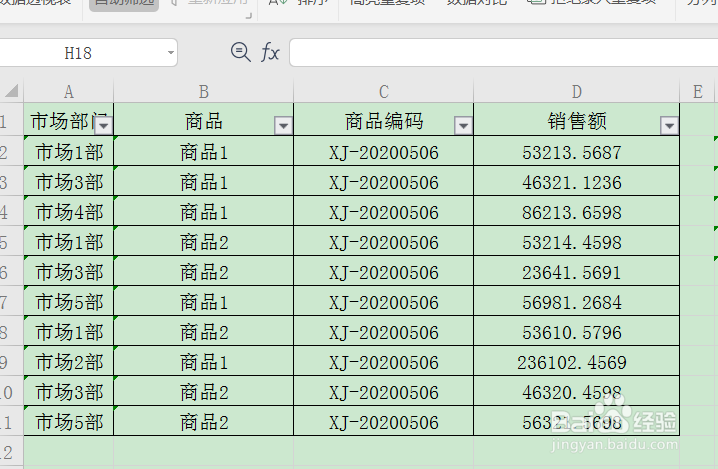Select cell with value 53213.5687

tap(577, 151)
